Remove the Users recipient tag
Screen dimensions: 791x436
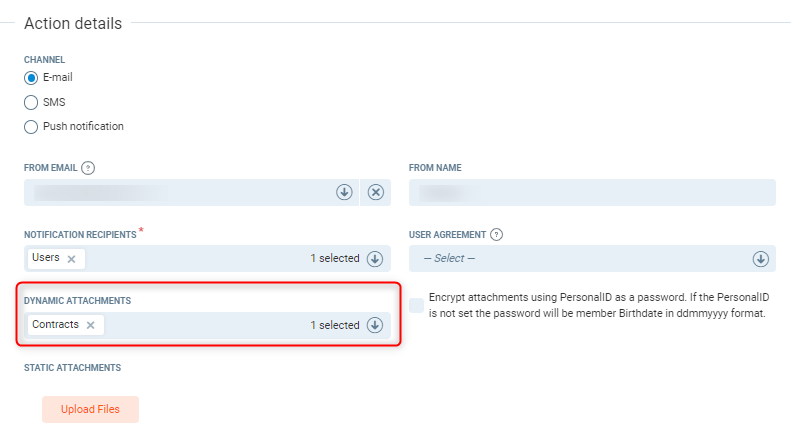[x=71, y=258]
